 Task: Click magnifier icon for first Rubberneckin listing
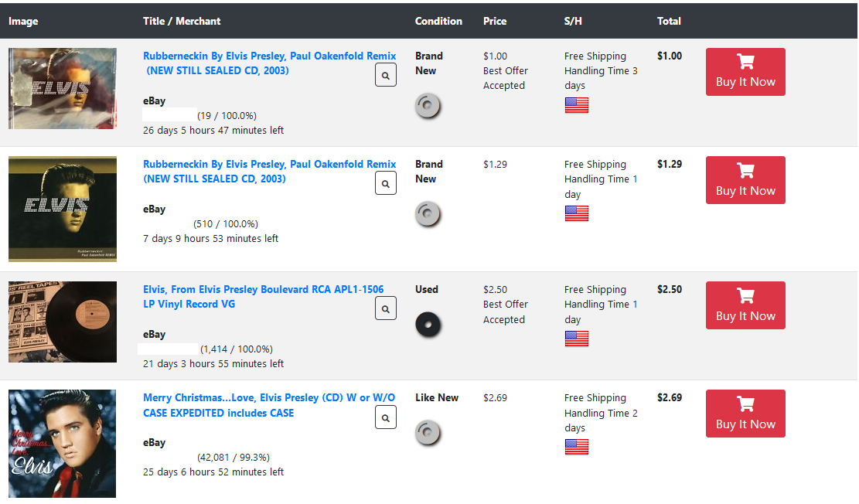pyautogui.click(x=385, y=75)
